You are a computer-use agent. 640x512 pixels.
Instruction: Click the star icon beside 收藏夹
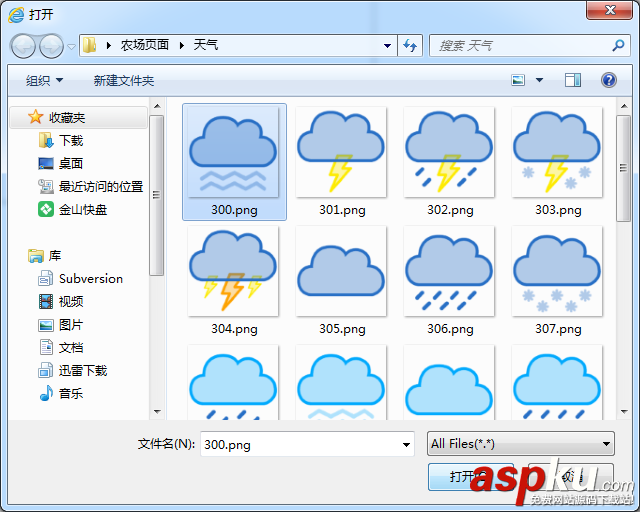[x=35, y=117]
